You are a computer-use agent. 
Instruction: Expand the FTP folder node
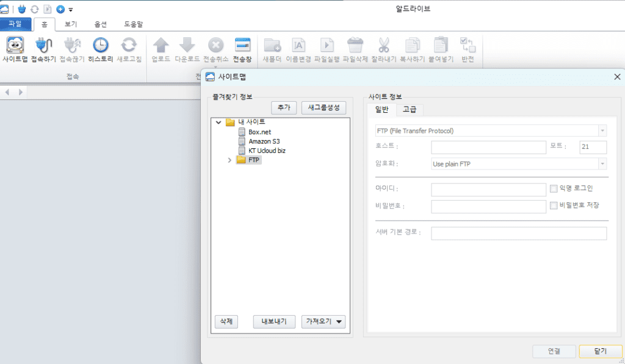229,160
